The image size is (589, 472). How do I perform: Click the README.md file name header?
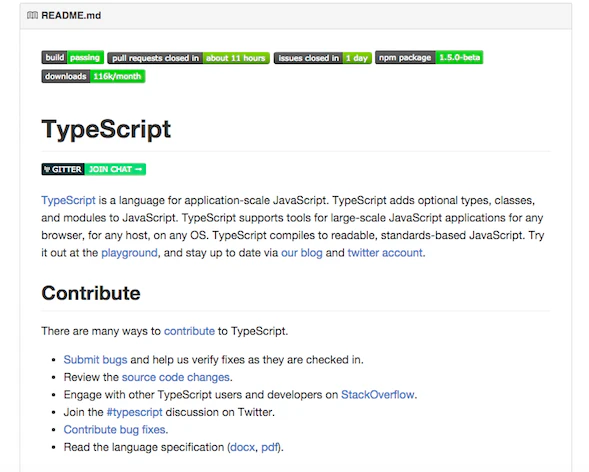coord(71,15)
